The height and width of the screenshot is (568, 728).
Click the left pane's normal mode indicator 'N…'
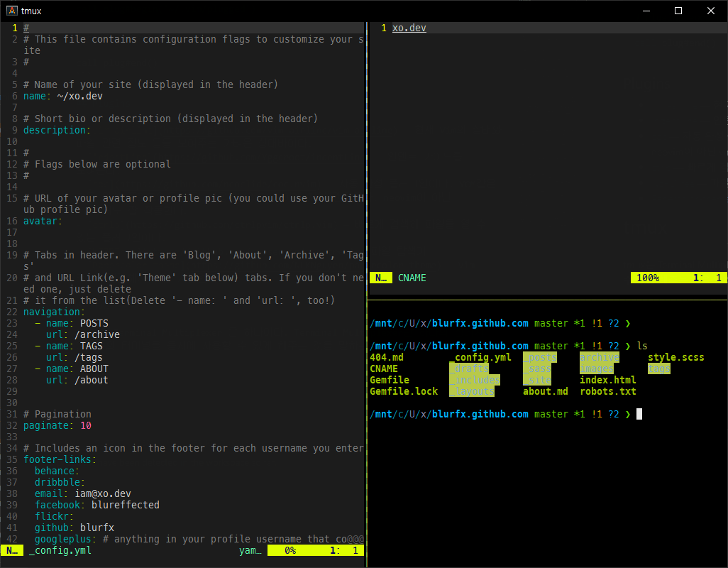pos(12,551)
